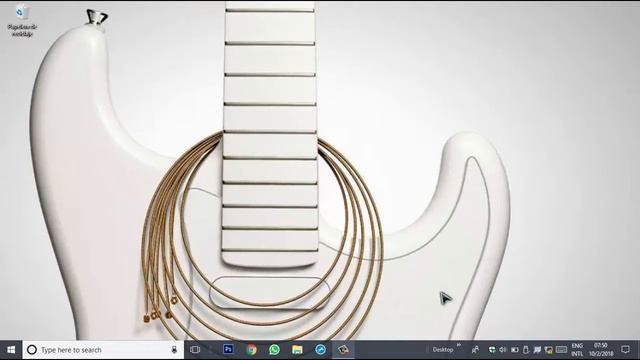Open the green shield tray icon
The width and height of the screenshot is (640, 360).
pos(492,350)
